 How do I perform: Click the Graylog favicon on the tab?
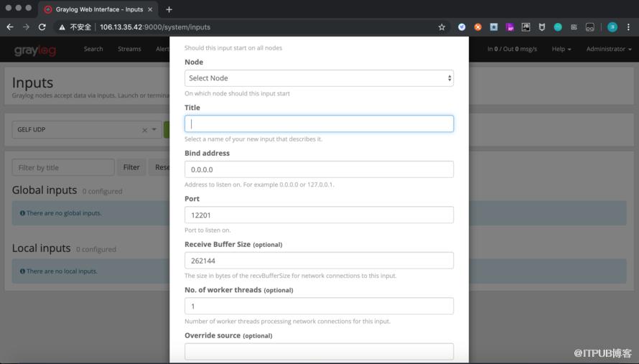pos(48,9)
